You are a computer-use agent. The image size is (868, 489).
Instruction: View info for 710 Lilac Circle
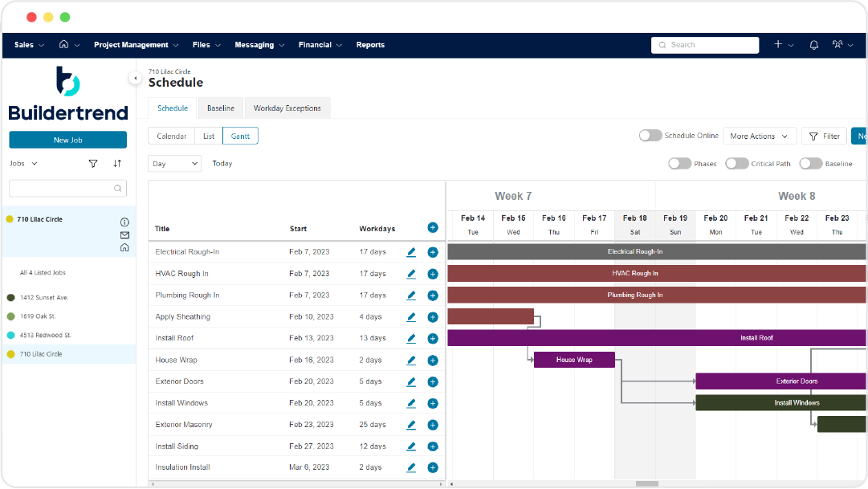click(x=124, y=222)
